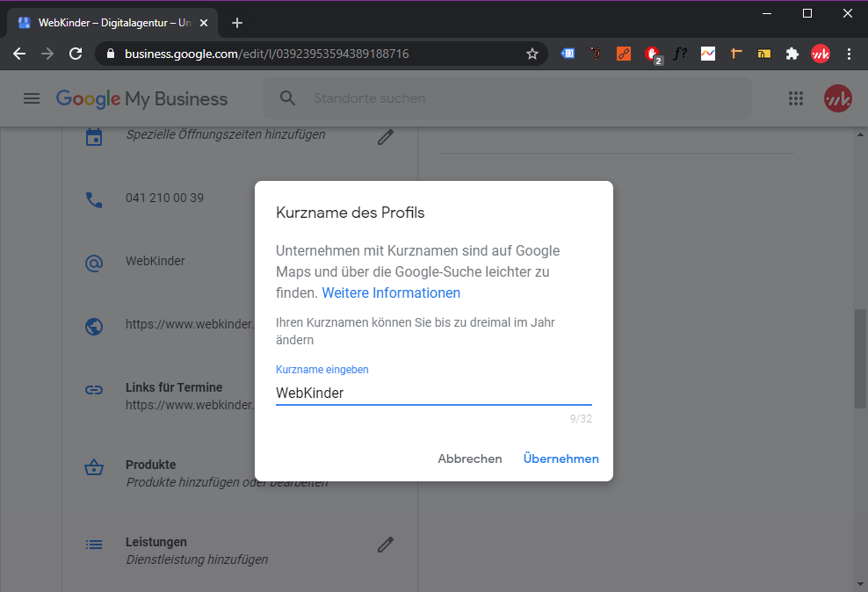This screenshot has height=592, width=868.
Task: Click the WebKinder short name entry
Action: tap(155, 261)
